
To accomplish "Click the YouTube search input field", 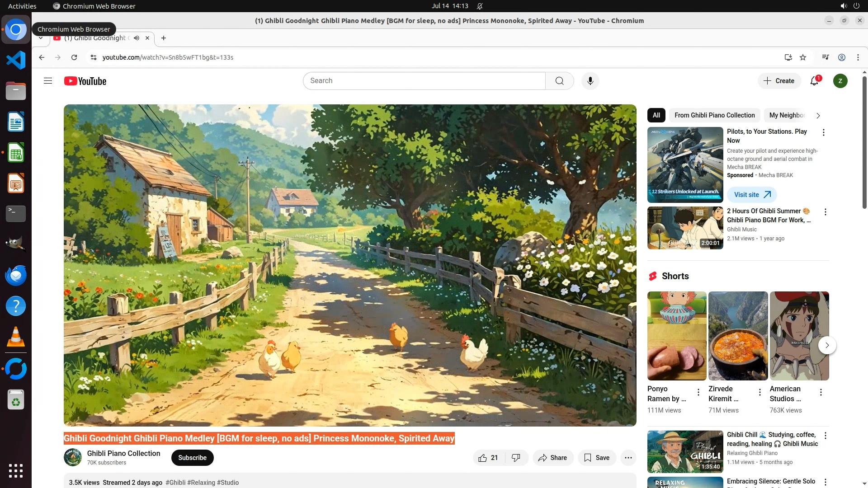I will tap(424, 81).
